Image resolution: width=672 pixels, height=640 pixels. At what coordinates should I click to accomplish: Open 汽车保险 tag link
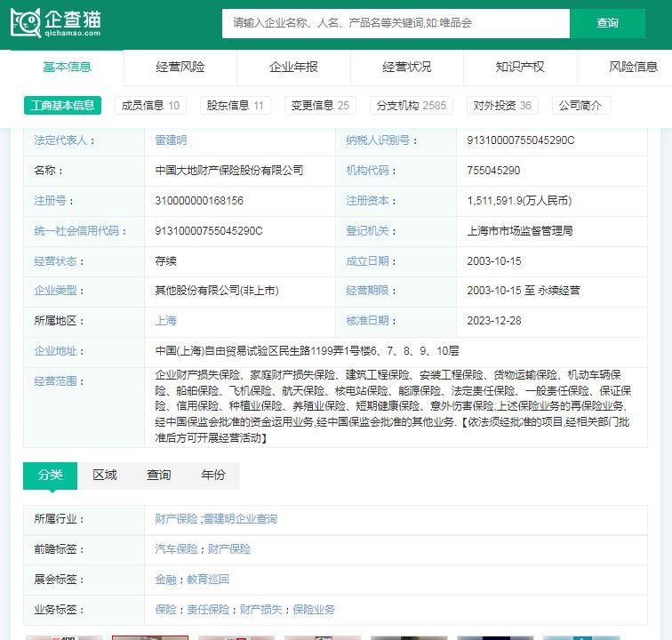(x=176, y=549)
